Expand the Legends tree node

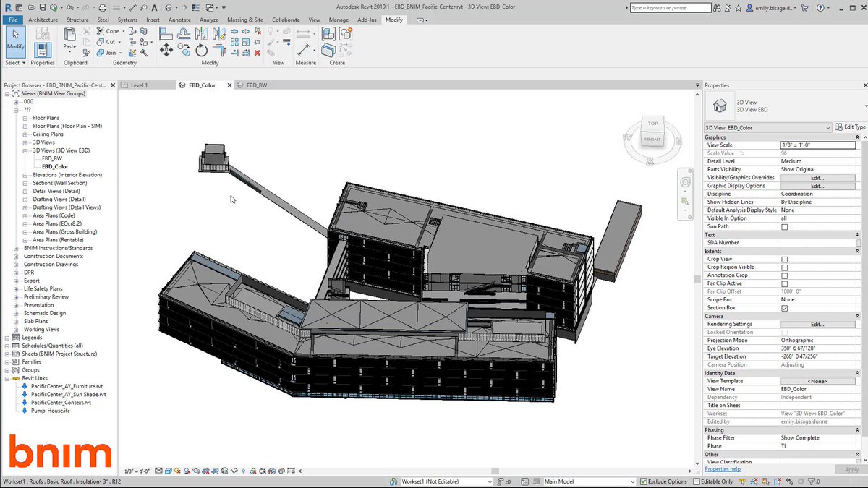(7, 338)
